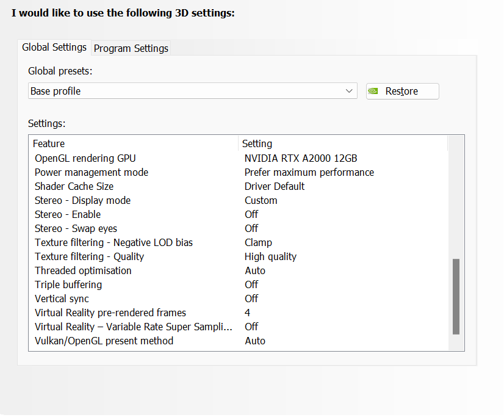
Task: Click the Restore button
Action: click(x=402, y=90)
